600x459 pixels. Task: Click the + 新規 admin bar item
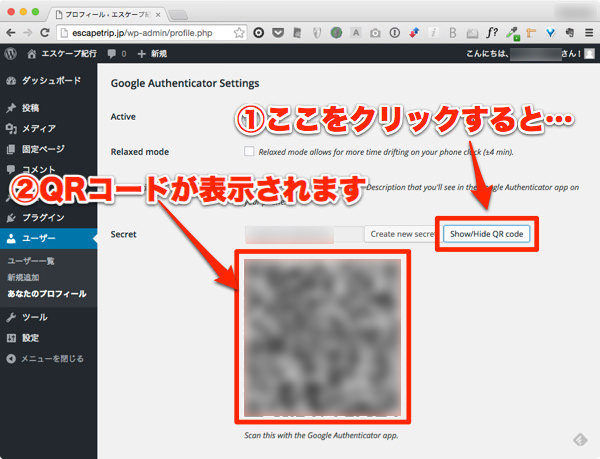[152, 54]
